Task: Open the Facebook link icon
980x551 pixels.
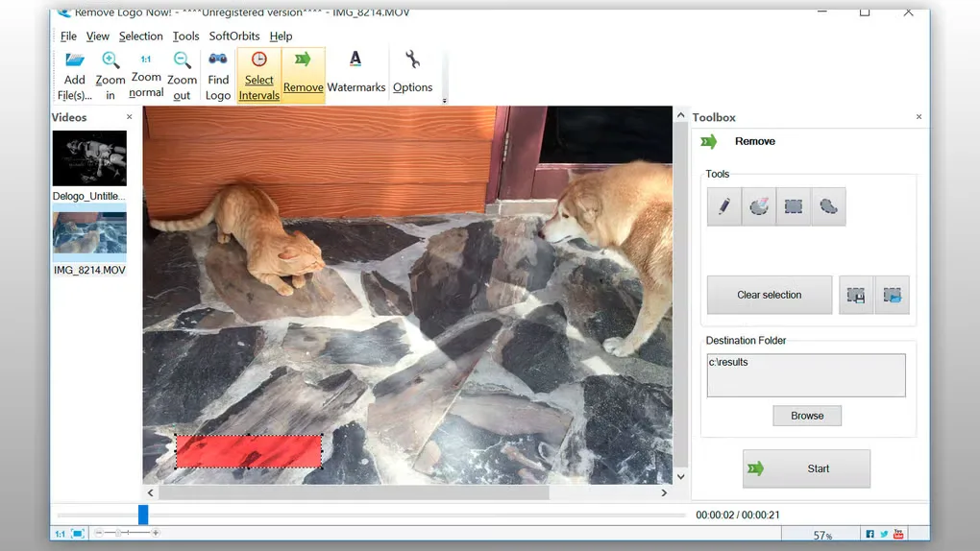Action: (870, 534)
